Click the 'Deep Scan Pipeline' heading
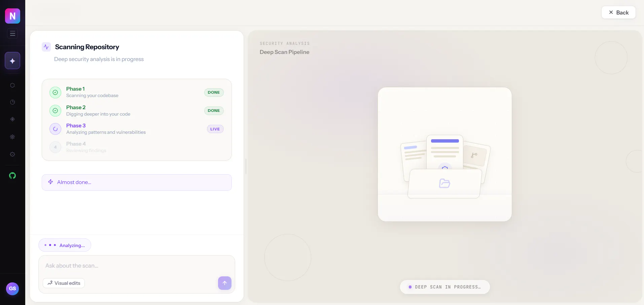Image resolution: width=644 pixels, height=305 pixels. point(284,52)
